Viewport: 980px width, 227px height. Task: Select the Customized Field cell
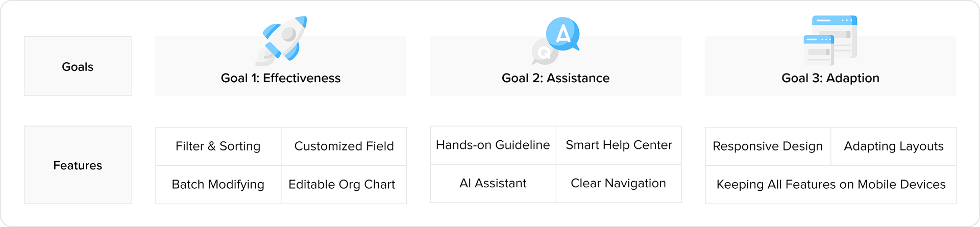[344, 146]
